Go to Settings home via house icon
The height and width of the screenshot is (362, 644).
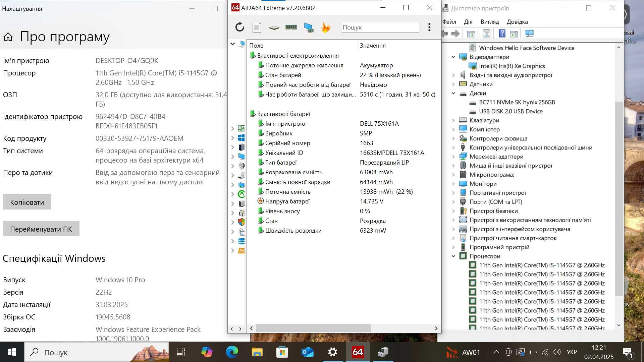(x=8, y=37)
